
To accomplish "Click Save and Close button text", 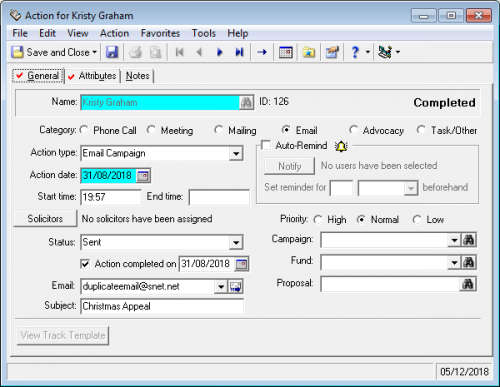I will (58, 52).
